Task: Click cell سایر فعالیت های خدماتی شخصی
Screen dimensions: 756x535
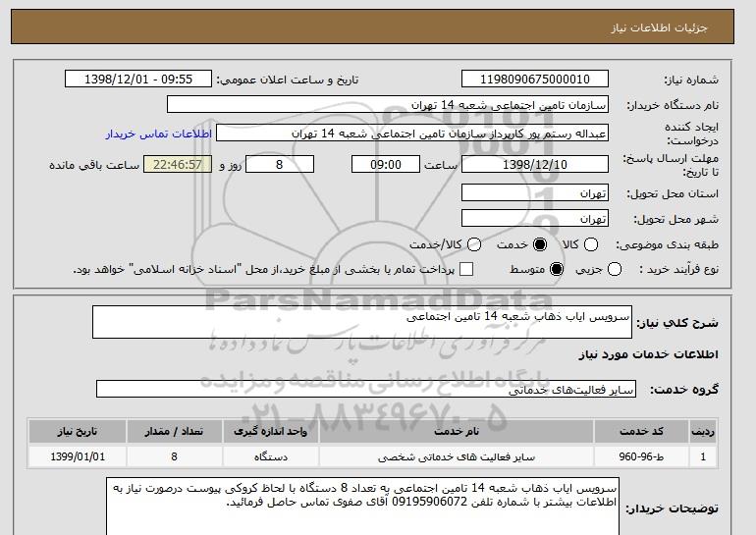Action: (x=457, y=456)
